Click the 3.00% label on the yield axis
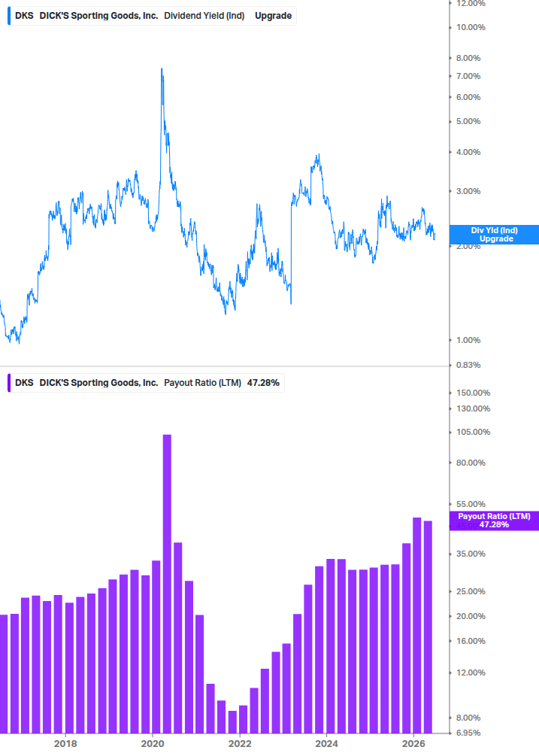This screenshot has width=539, height=756. [x=468, y=191]
